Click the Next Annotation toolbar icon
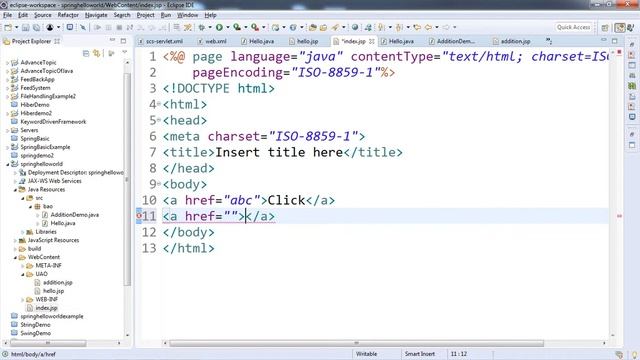The height and width of the screenshot is (360, 640). [382, 27]
